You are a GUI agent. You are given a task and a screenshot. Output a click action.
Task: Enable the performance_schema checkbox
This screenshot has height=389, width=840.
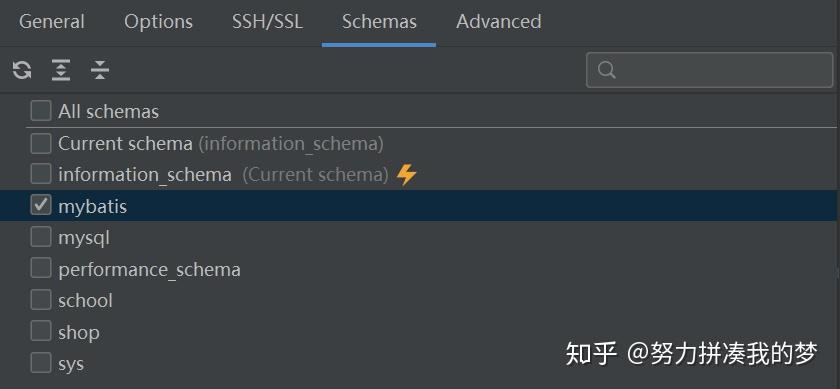click(41, 268)
